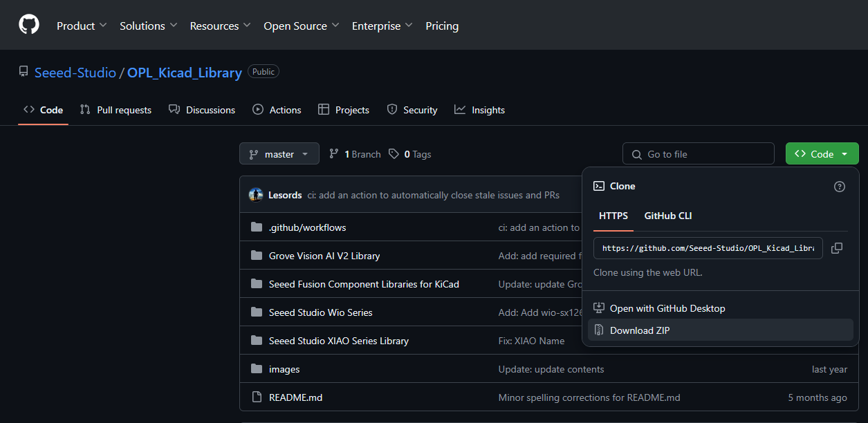Image resolution: width=868 pixels, height=423 pixels.
Task: Open the 'Fix: XIAO Name' commit message
Action: (x=531, y=341)
